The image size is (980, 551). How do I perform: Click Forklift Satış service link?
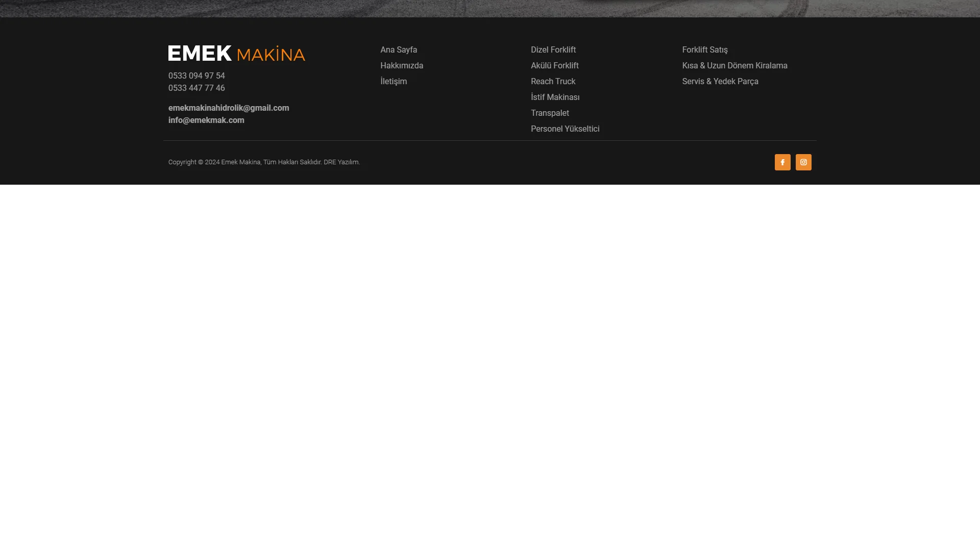(705, 50)
